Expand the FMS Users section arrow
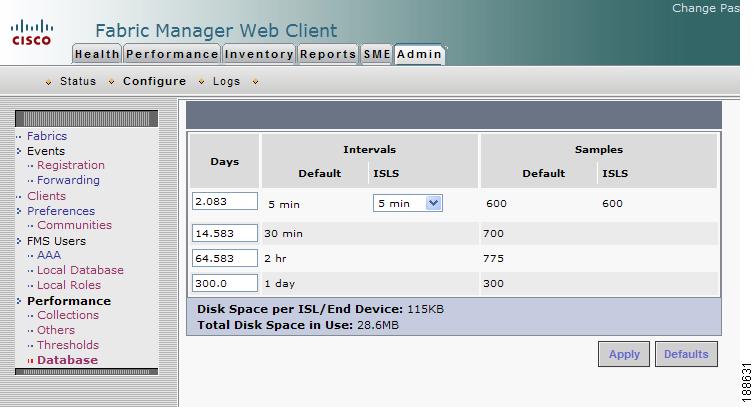 click(19, 241)
